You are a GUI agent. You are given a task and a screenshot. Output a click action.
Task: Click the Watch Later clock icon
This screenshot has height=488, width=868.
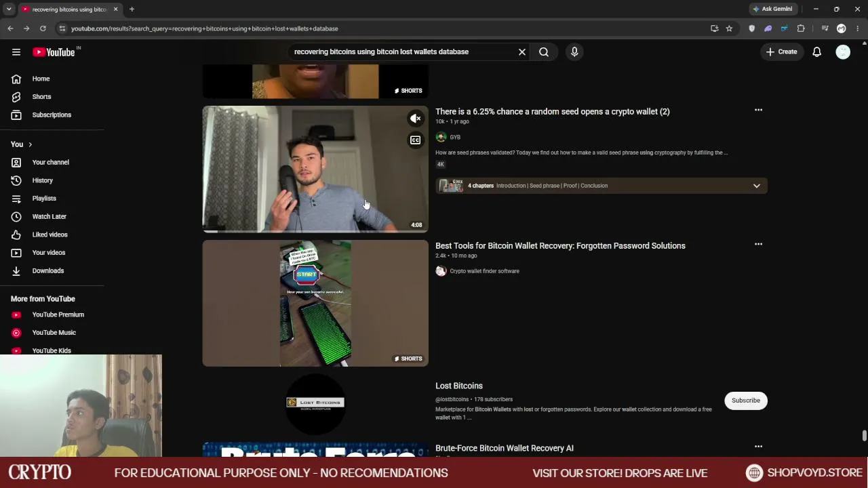[16, 216]
